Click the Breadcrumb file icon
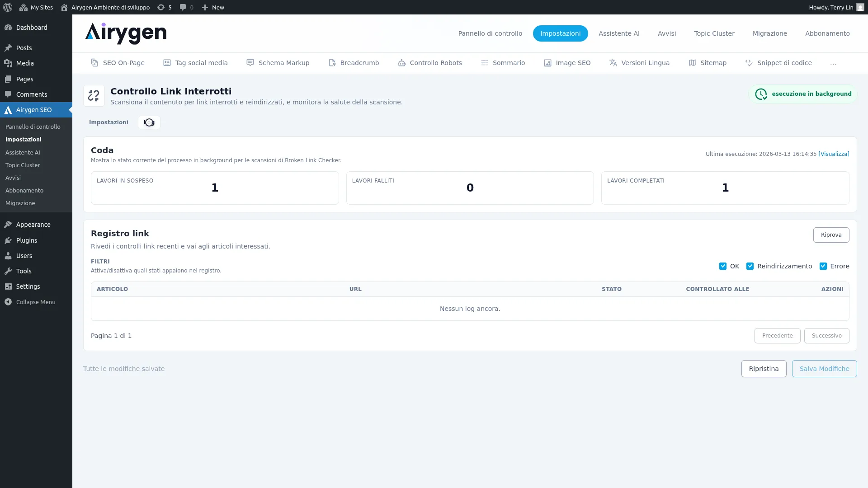The image size is (868, 488). point(332,63)
